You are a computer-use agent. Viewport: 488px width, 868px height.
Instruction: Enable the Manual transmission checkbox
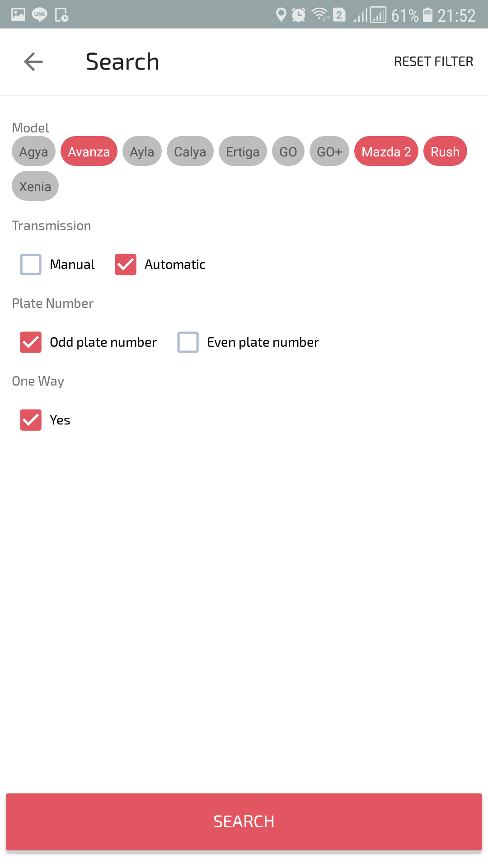click(x=31, y=264)
